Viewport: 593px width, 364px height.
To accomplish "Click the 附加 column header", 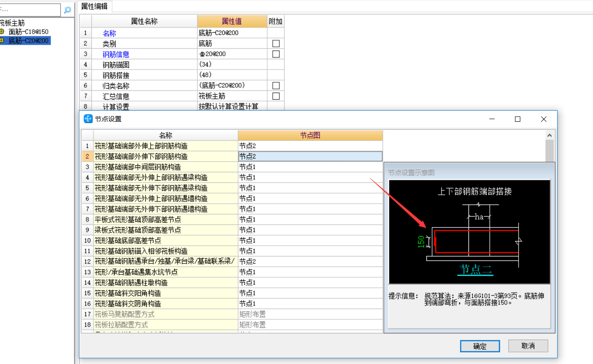I will click(276, 21).
